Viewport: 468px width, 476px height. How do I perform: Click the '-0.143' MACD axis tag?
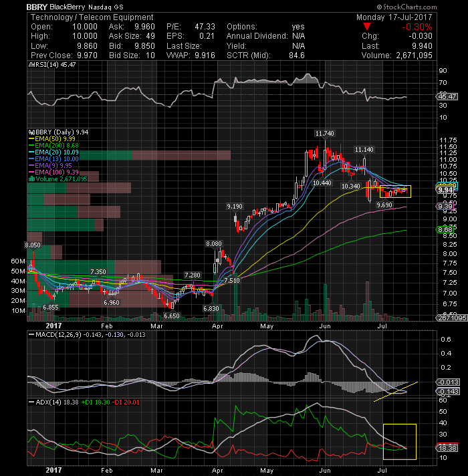point(448,392)
